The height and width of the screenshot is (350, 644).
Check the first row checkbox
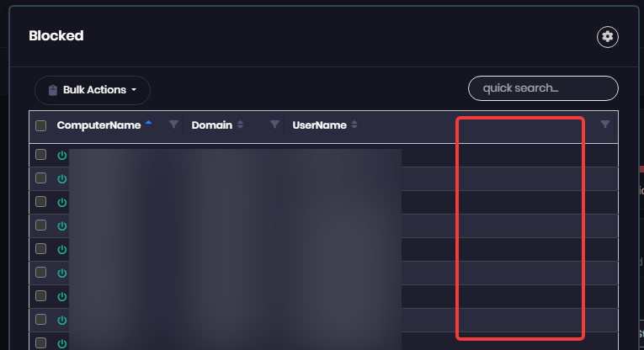pyautogui.click(x=40, y=155)
